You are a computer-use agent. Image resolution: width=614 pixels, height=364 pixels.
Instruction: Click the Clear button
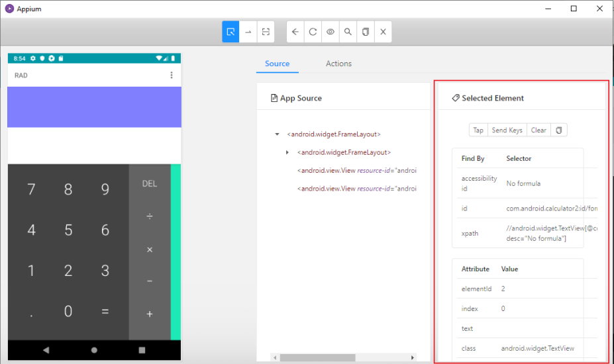[538, 130]
